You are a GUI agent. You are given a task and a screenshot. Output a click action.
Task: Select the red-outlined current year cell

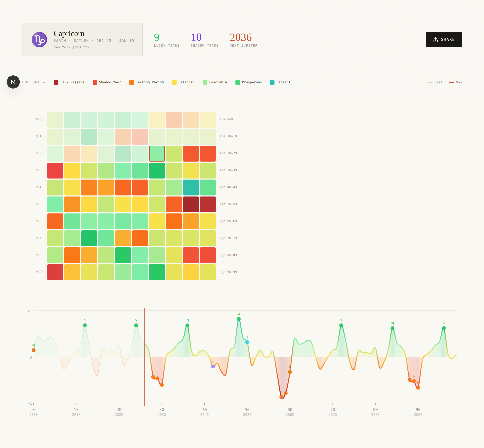157,153
